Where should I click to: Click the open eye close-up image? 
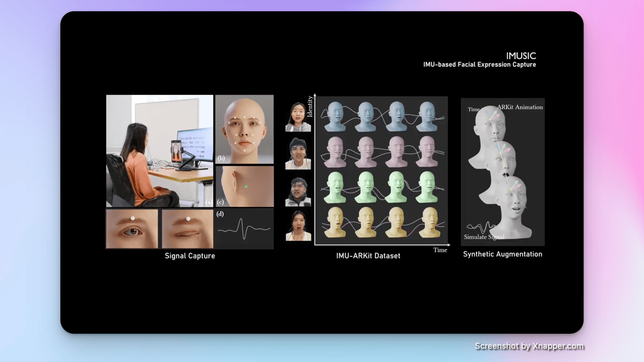132,229
